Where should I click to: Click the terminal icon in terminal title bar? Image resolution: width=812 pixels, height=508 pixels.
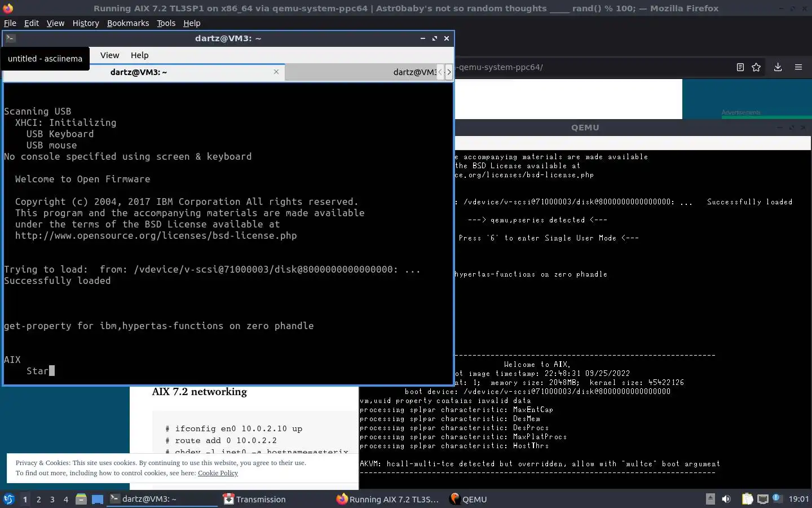click(11, 38)
